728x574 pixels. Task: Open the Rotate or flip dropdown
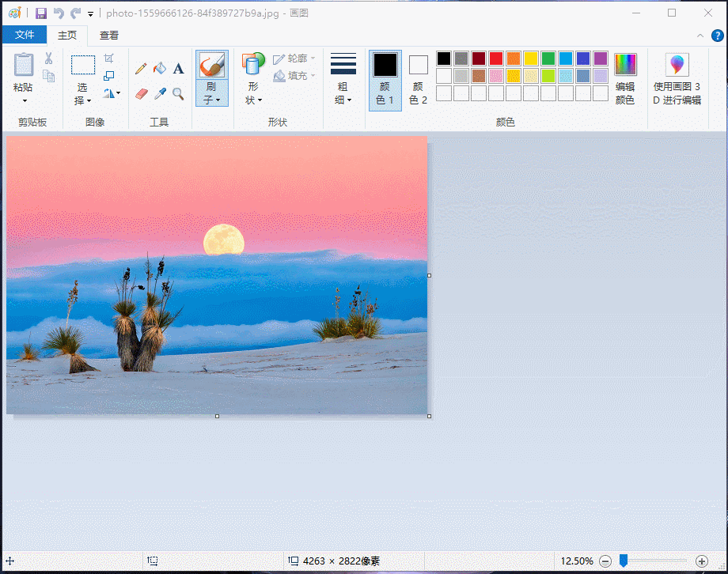point(112,93)
